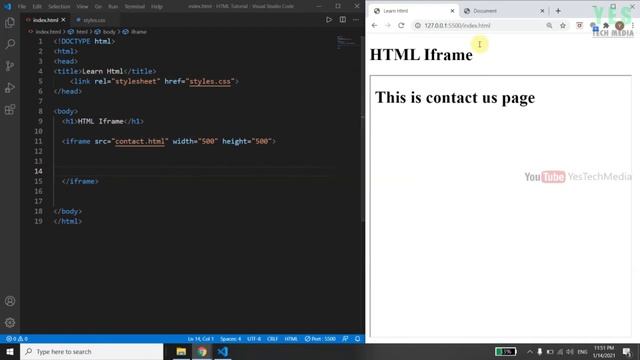Open the Terminal menu

(x=134, y=7)
